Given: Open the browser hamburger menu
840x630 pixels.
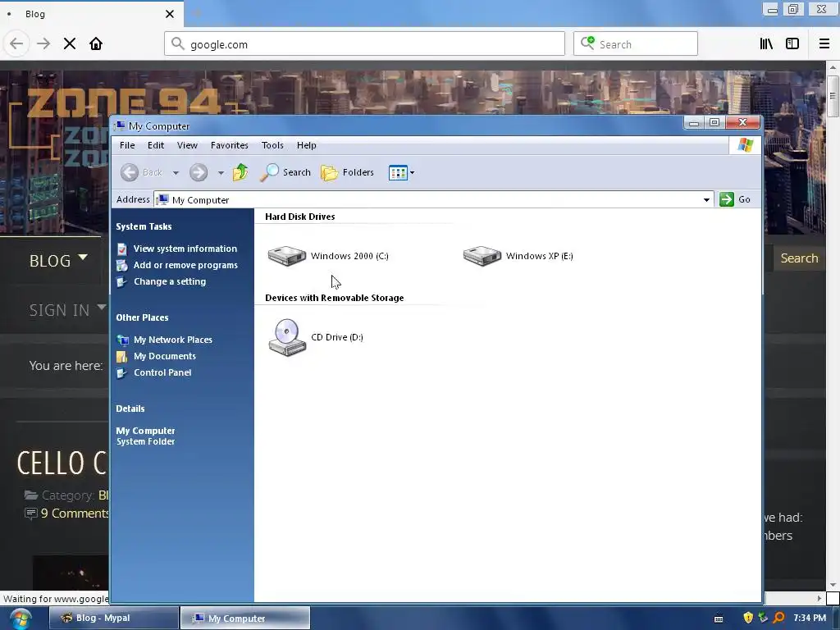Looking at the screenshot, I should point(824,44).
